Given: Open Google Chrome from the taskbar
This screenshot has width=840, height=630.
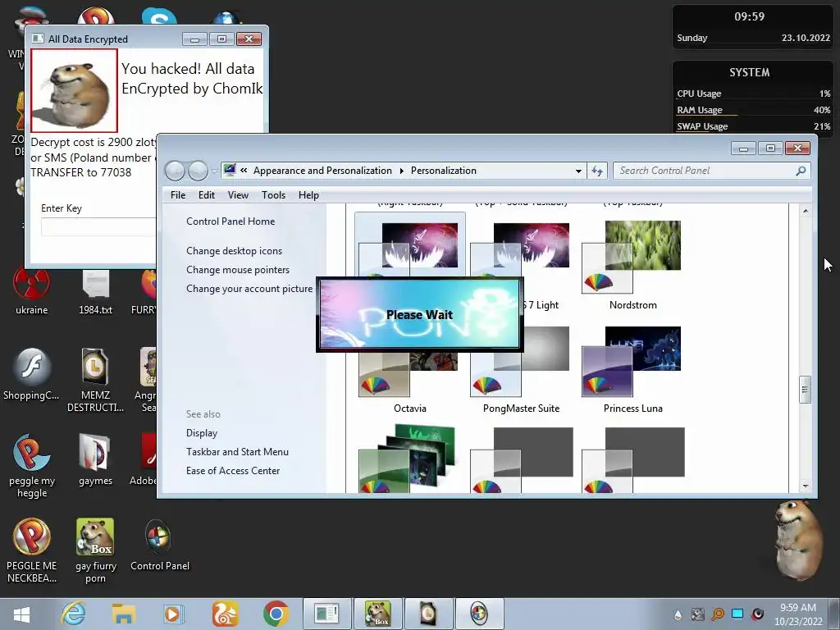Looking at the screenshot, I should tap(276, 614).
